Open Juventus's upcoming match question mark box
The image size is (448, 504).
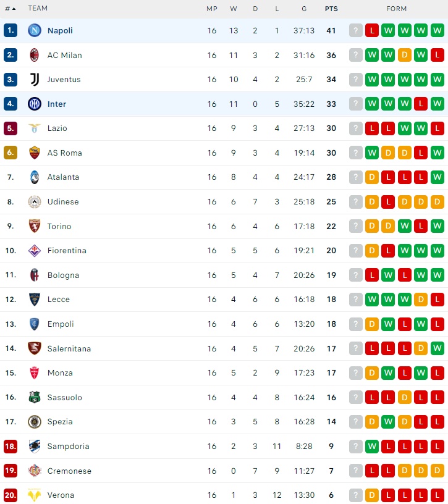click(355, 80)
